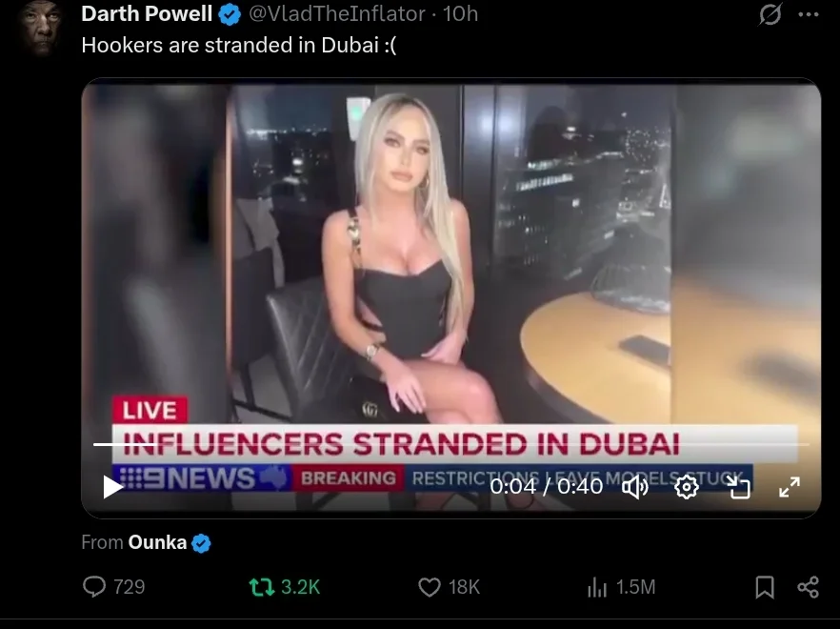Open video settings gear
The height and width of the screenshot is (629, 840).
(x=687, y=487)
